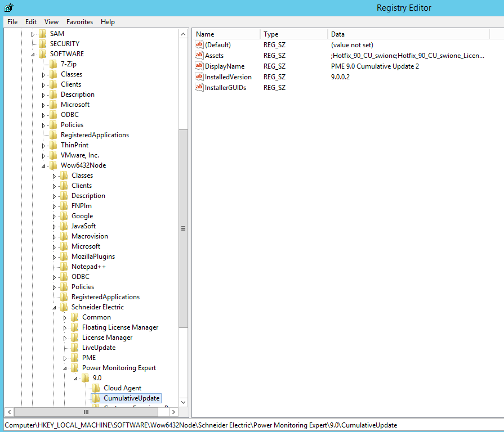Click the InstalledVersion value string icon

click(x=199, y=76)
